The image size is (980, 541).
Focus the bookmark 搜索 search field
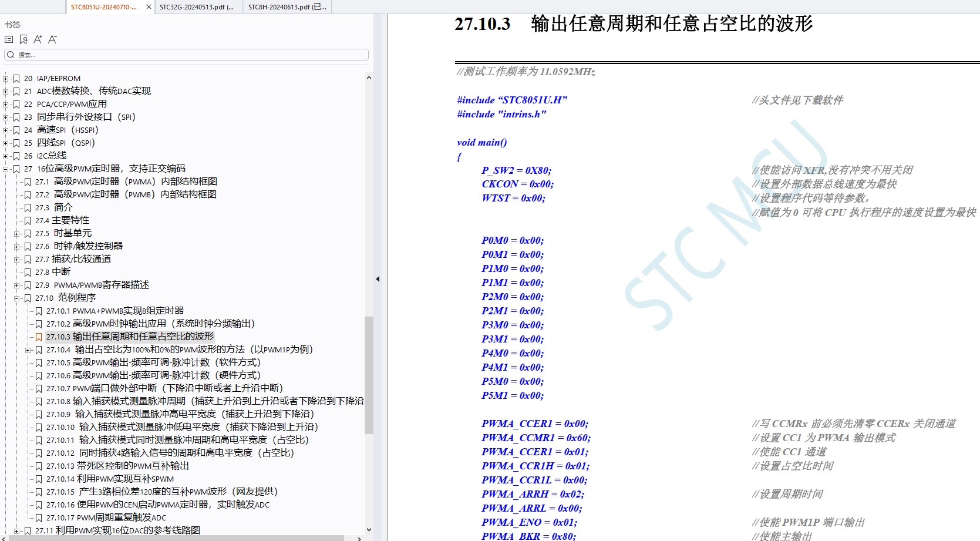coord(186,55)
